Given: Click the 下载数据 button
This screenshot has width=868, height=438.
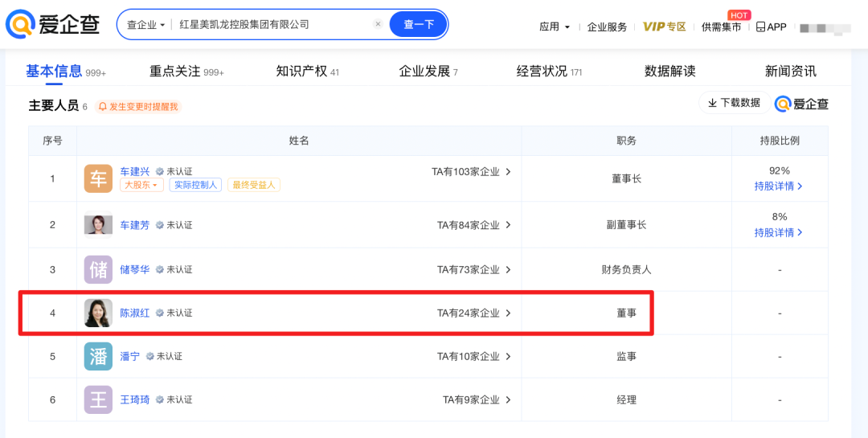Looking at the screenshot, I should [735, 102].
